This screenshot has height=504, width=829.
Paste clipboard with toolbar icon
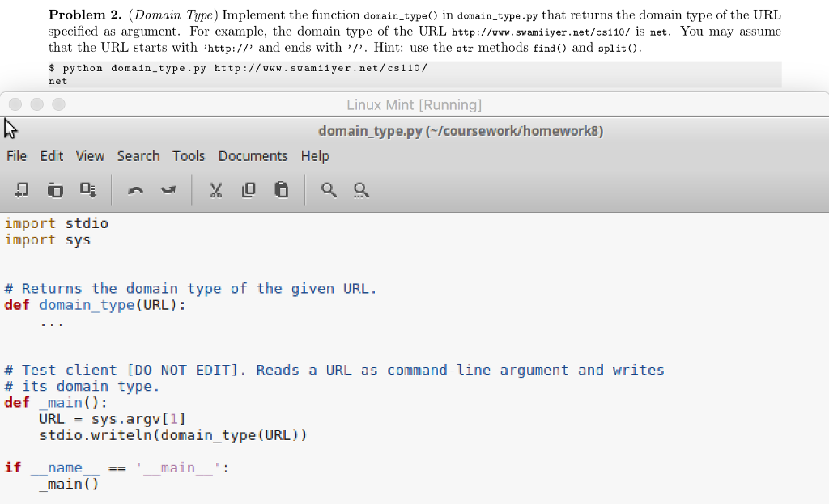pos(281,189)
